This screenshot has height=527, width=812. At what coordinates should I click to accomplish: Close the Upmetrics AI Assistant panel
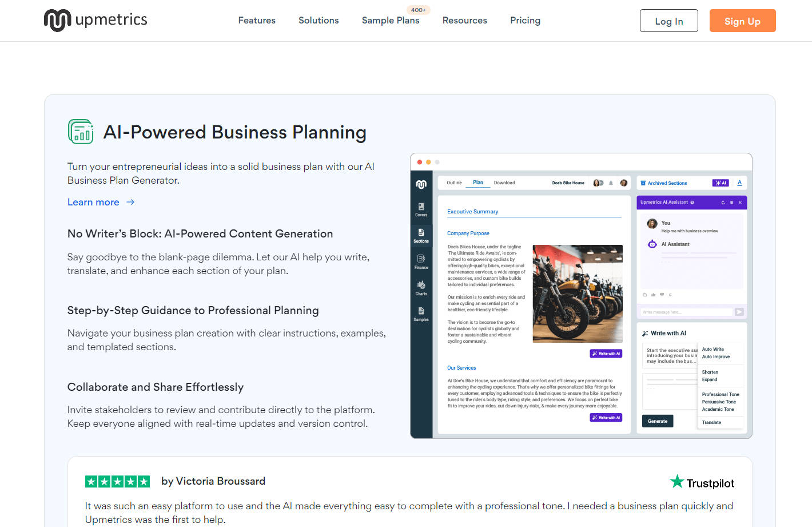pos(740,203)
